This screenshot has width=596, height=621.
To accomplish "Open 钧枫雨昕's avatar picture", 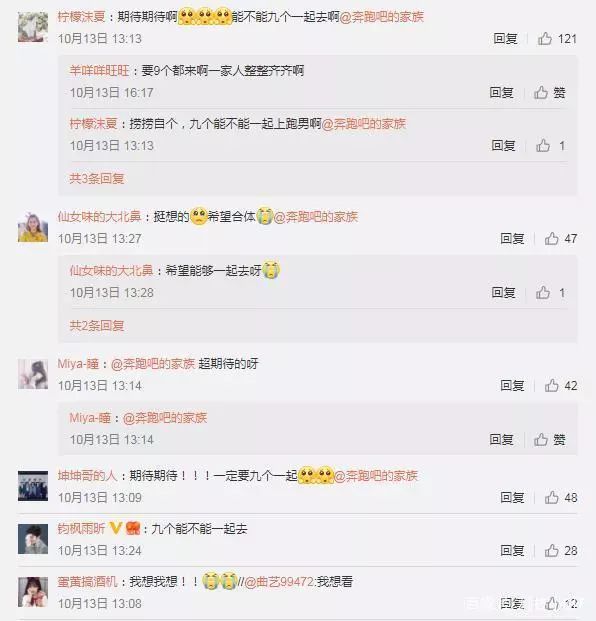I will [33, 539].
